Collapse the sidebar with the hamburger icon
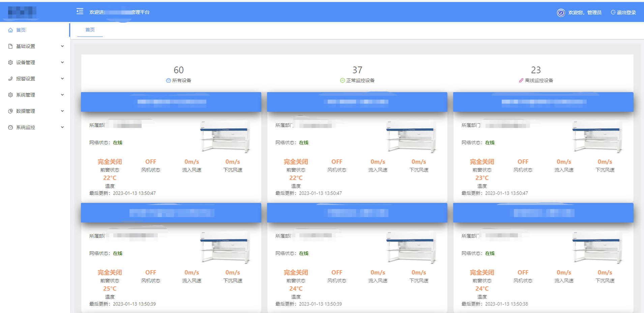The height and width of the screenshot is (313, 644). (x=80, y=11)
